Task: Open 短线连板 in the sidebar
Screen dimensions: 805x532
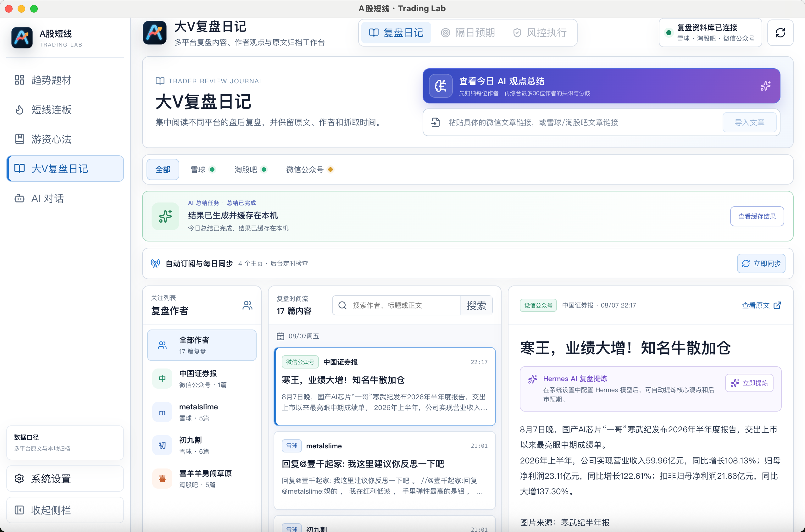Action: (65, 110)
